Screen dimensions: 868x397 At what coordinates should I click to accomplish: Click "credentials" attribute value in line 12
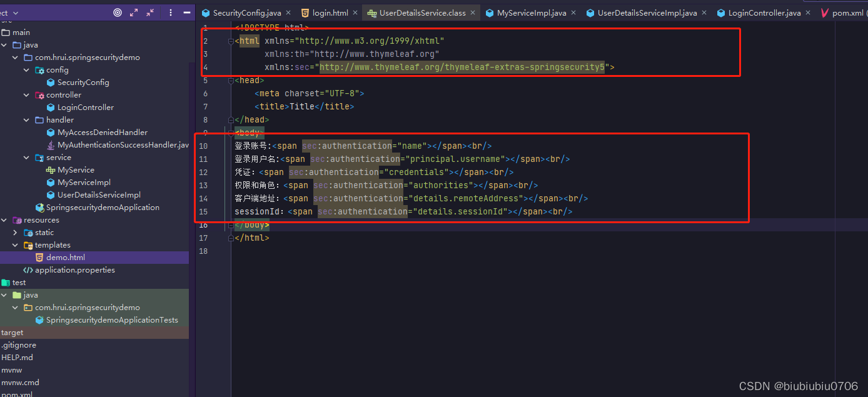coord(418,172)
